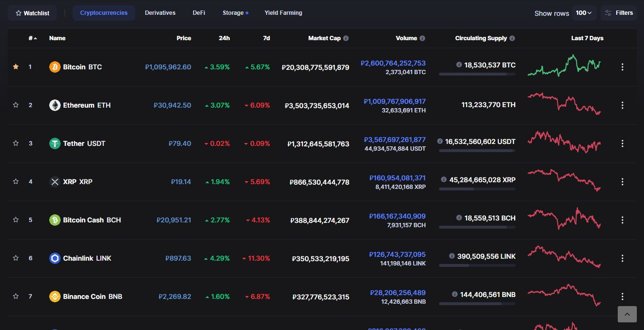Star Ethereum to add to watchlist
Screen dimensions: 644x330
click(x=16, y=105)
